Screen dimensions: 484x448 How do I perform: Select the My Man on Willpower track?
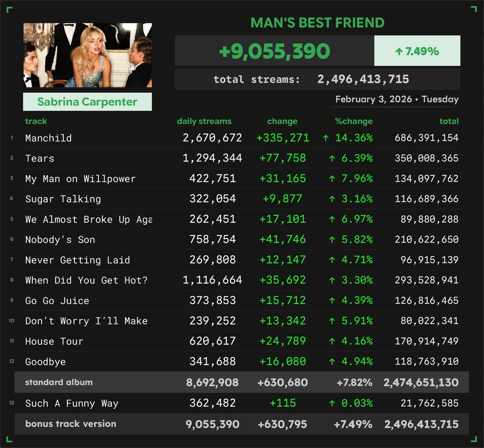point(80,179)
